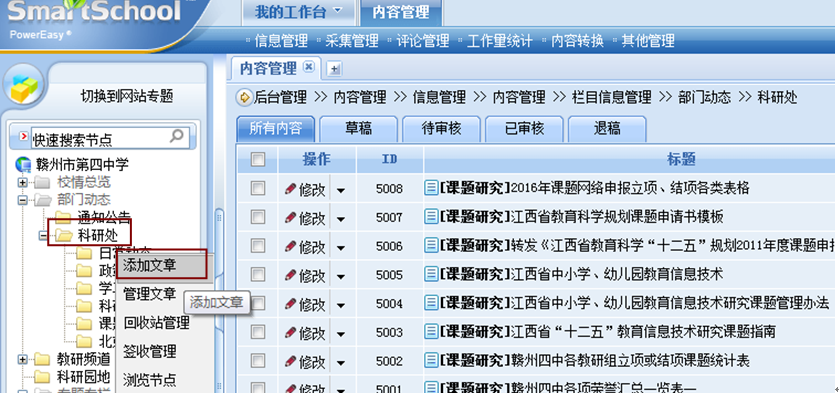
Task: Collapse the 科研处 tree node
Action: pos(44,235)
